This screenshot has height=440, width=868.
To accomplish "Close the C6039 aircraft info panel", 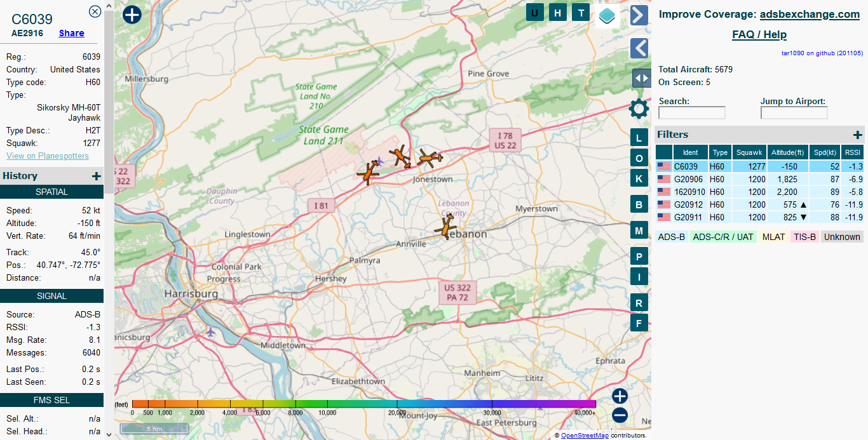I will (x=95, y=11).
